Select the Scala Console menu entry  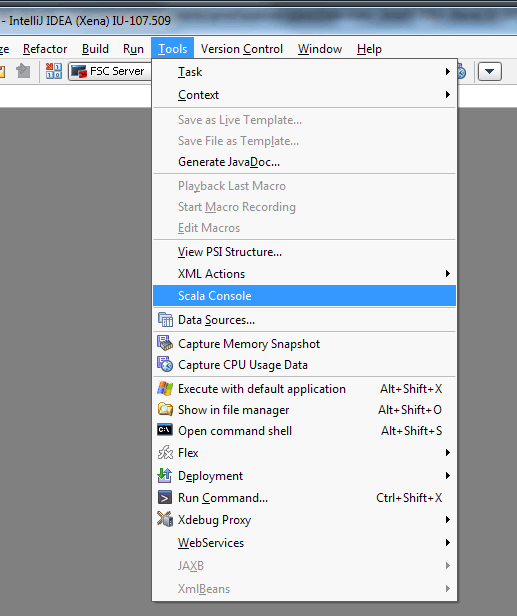pyautogui.click(x=304, y=295)
